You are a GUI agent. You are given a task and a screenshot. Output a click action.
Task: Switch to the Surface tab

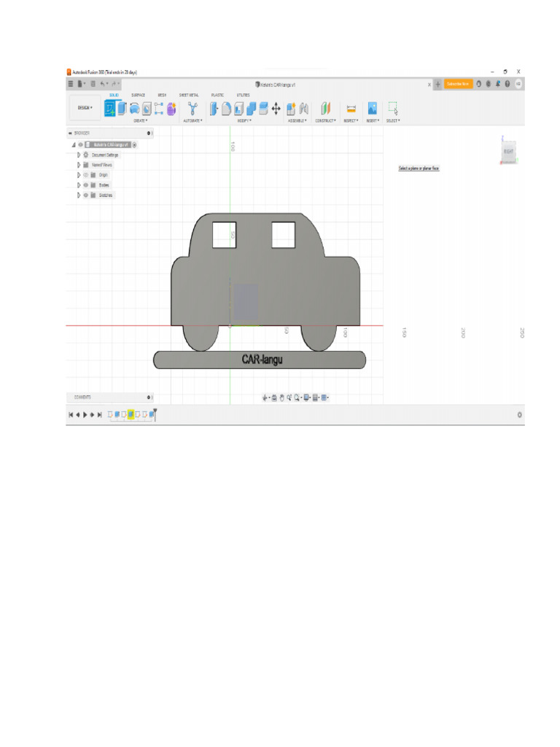(138, 95)
